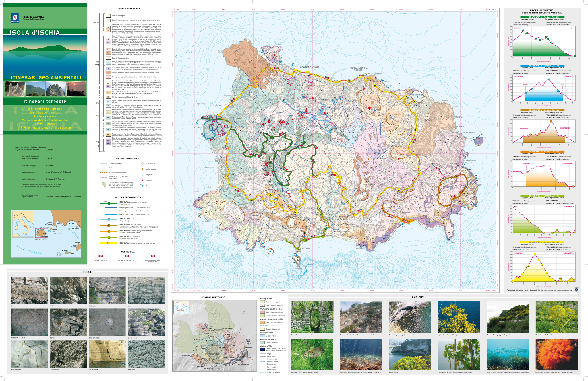This screenshot has width=588, height=381.
Task: Select the Depositi di spiaggia legend color box
Action: (108, 16)
